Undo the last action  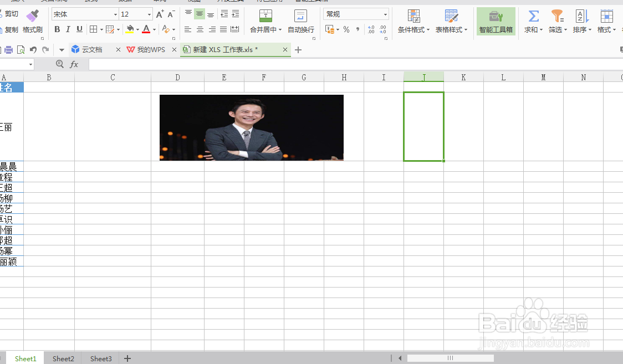pyautogui.click(x=33, y=50)
